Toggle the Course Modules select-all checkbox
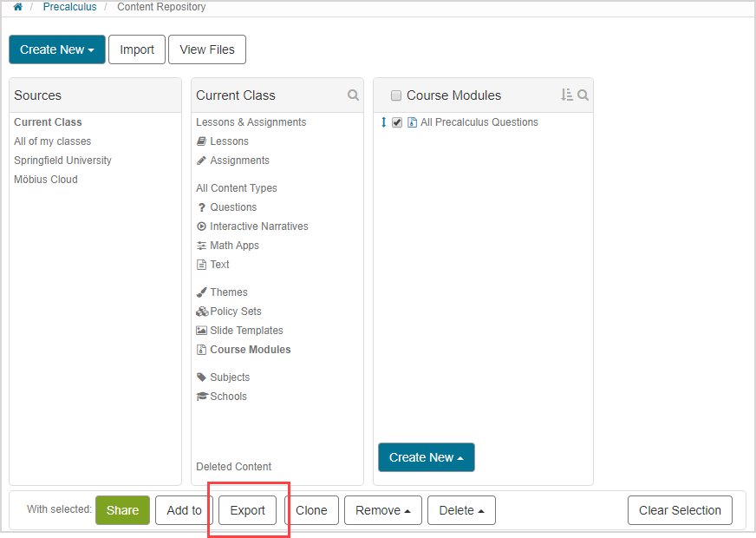The width and height of the screenshot is (756, 538). (x=396, y=95)
